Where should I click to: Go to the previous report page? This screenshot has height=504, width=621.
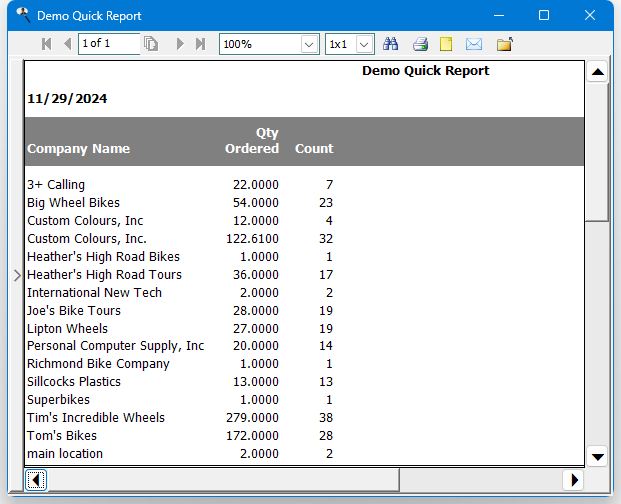[68, 44]
